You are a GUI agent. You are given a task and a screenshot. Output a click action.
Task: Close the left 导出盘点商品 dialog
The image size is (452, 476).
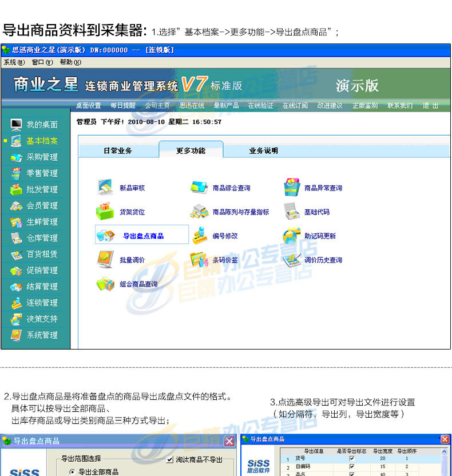coord(229,441)
